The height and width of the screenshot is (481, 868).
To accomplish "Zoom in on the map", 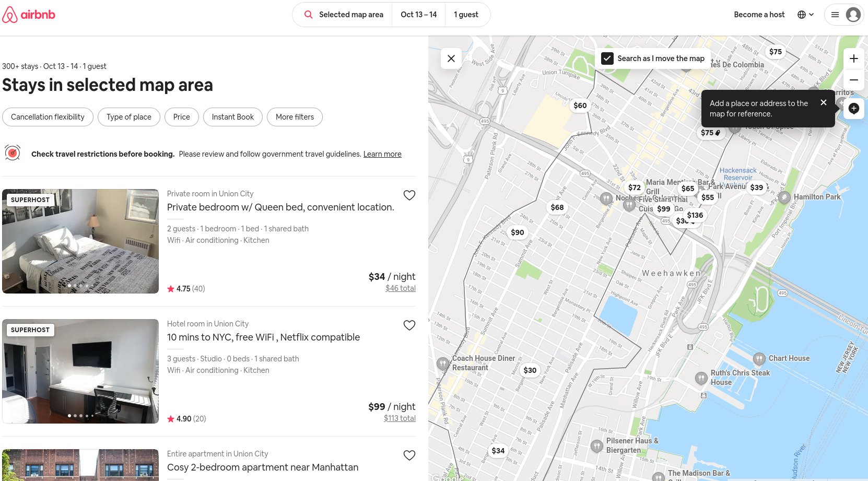I will pyautogui.click(x=854, y=58).
